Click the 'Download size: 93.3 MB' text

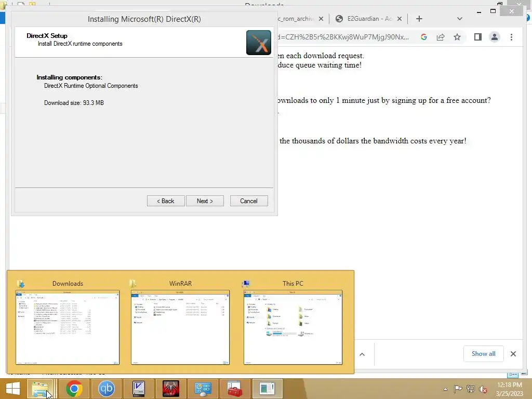coord(74,103)
